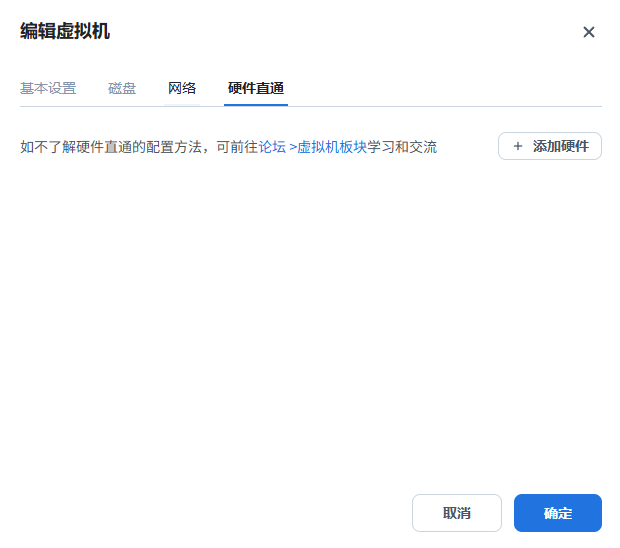Click the 编辑虚拟机 dialog title

[65, 32]
